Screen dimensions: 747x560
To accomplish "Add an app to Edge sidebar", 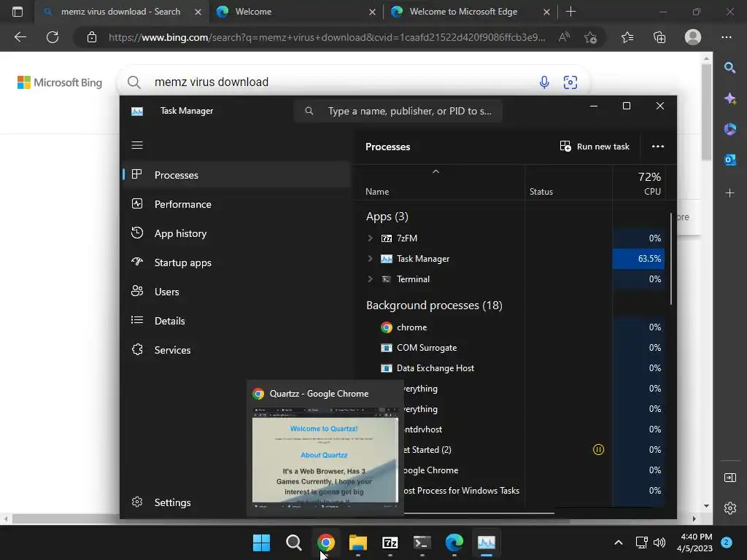I will coord(729,192).
